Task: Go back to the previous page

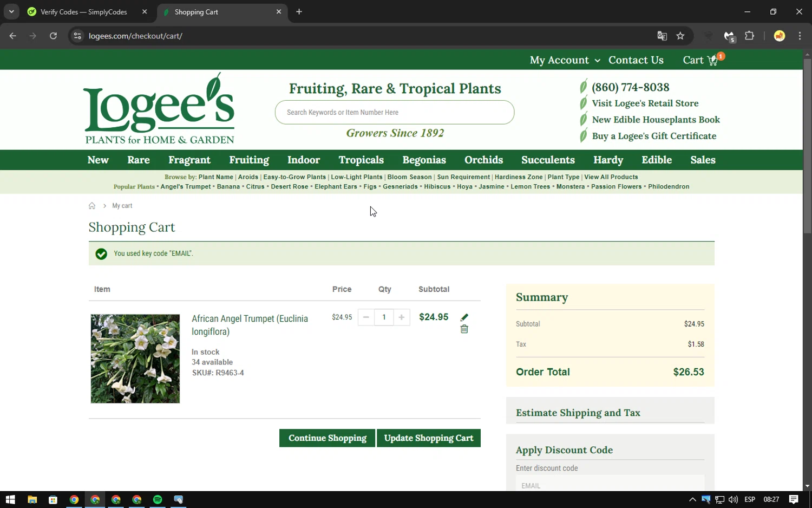Action: click(x=13, y=36)
